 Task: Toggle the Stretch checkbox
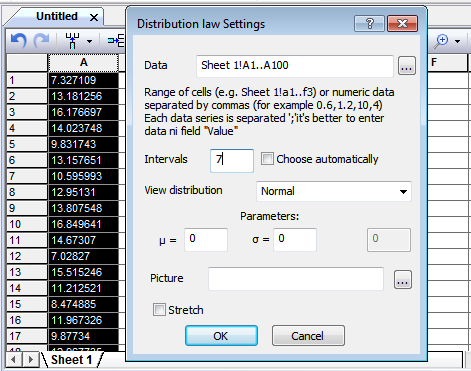coord(159,310)
